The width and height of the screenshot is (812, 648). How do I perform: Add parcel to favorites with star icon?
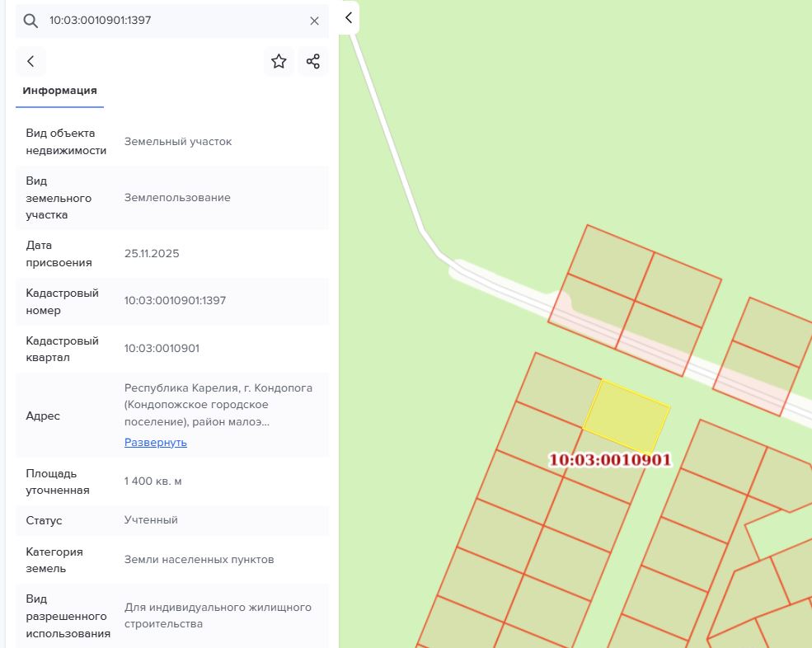[279, 61]
